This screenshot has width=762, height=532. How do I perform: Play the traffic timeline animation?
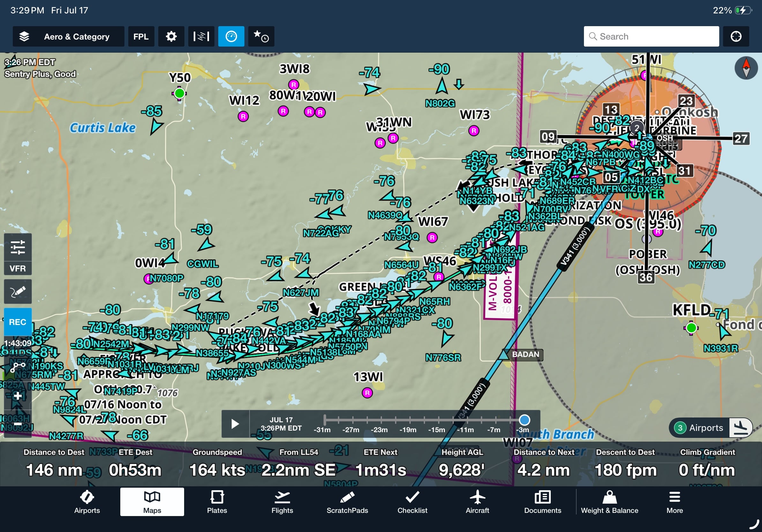[x=235, y=424]
